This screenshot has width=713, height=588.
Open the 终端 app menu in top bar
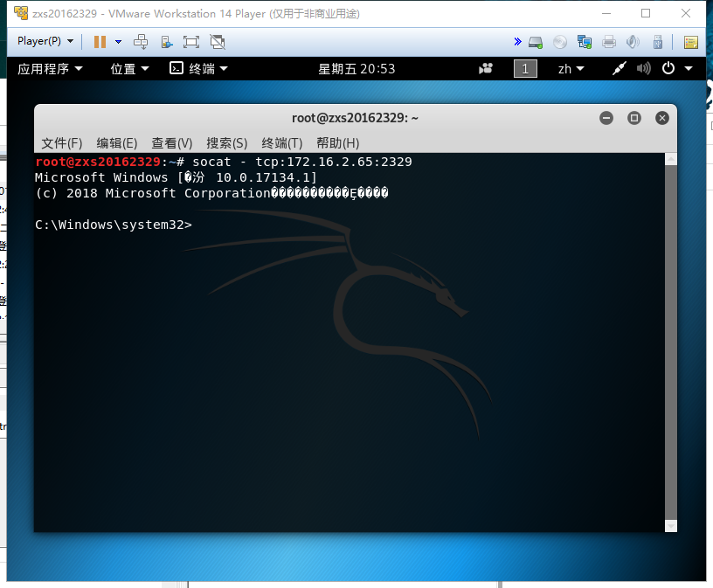(198, 69)
